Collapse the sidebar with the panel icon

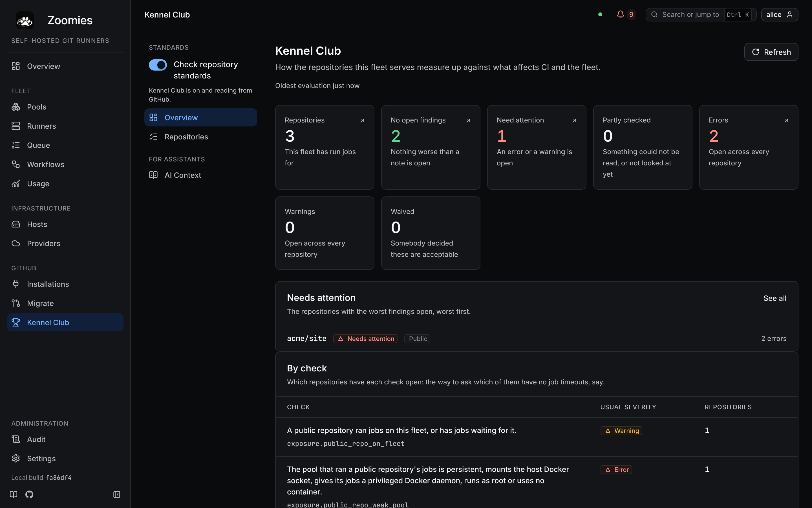click(x=117, y=494)
